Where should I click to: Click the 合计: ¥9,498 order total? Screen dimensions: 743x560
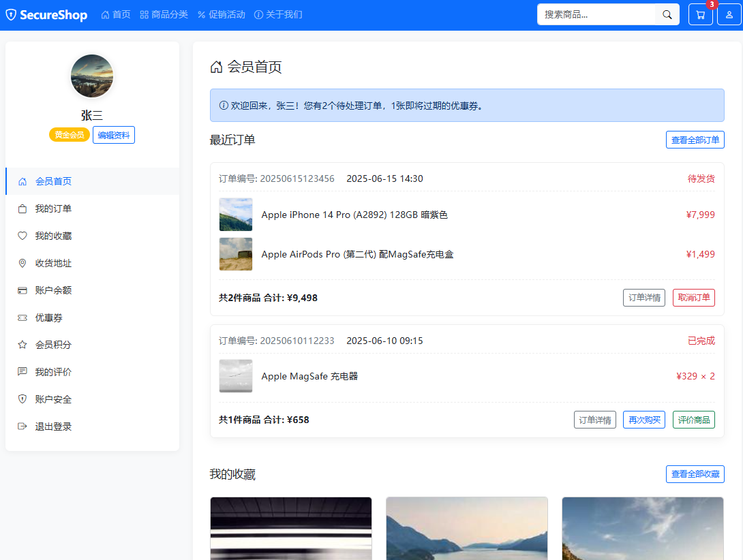(290, 298)
